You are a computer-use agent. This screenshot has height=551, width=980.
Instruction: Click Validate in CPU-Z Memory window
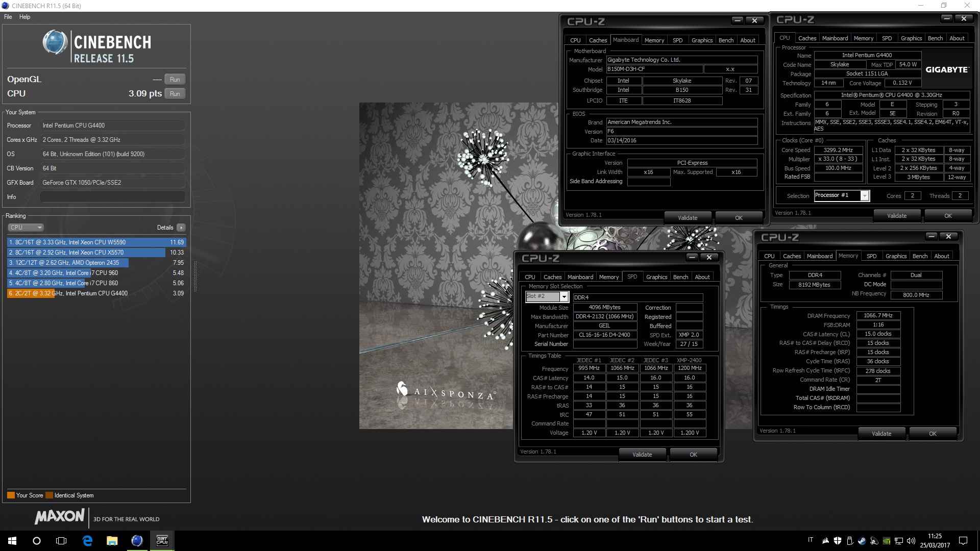click(881, 434)
